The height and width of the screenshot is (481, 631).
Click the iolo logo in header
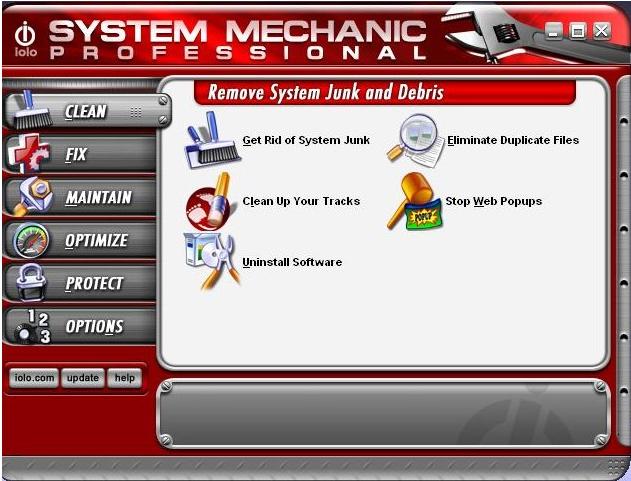coord(26,39)
